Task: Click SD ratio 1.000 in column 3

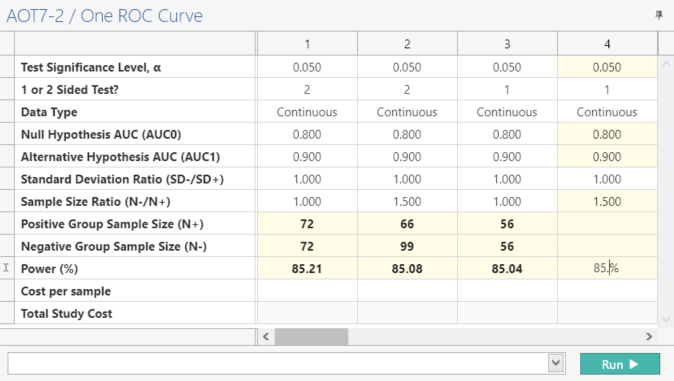Action: coord(507,179)
